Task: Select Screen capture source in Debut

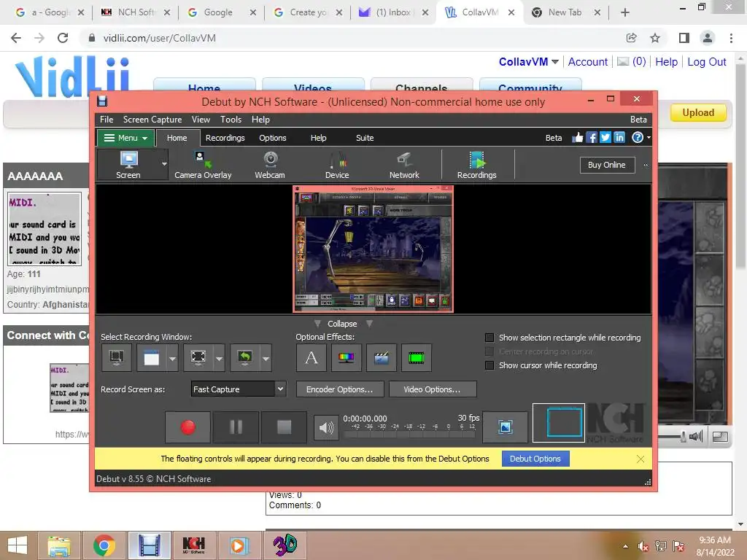Action: pos(128,165)
